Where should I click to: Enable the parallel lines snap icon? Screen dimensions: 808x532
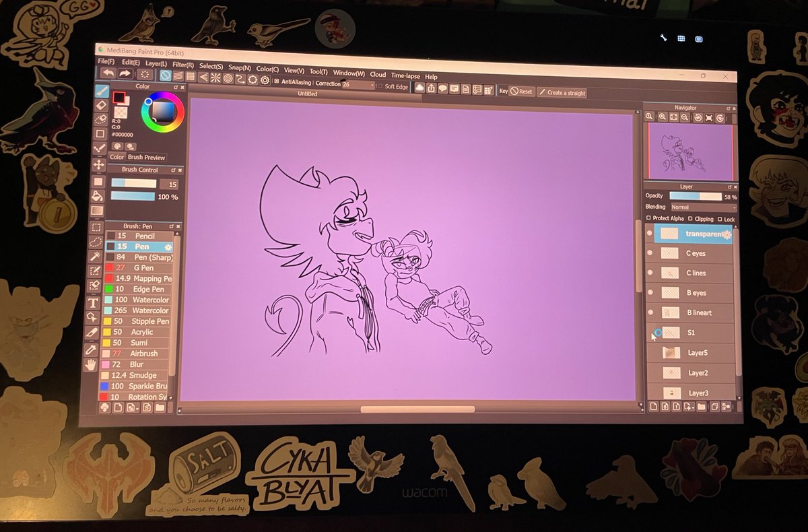click(x=178, y=77)
